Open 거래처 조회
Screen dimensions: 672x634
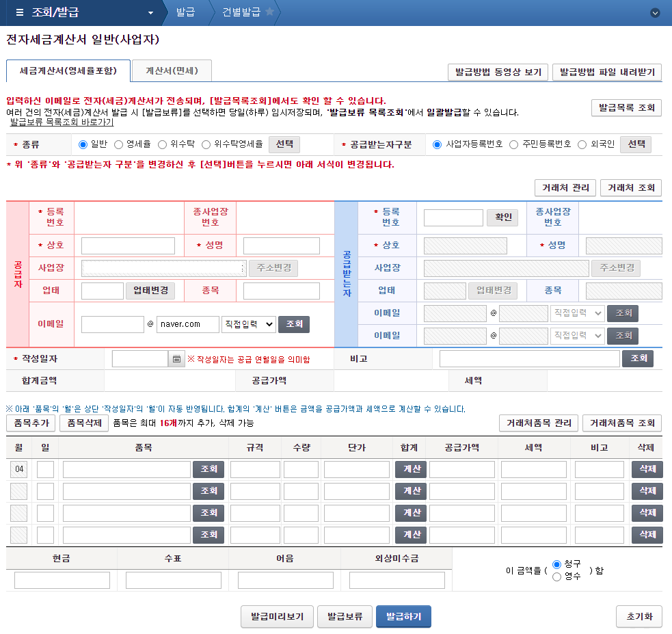(631, 188)
